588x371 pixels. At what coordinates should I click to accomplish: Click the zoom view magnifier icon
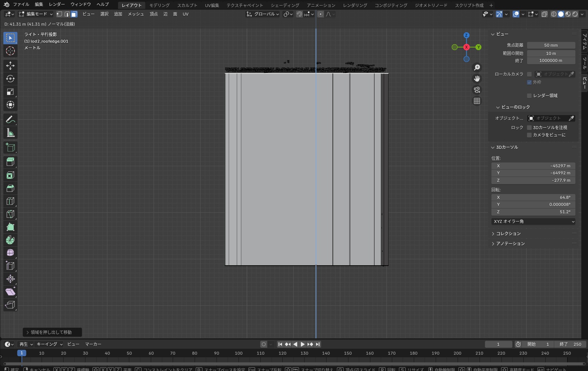pyautogui.click(x=477, y=68)
